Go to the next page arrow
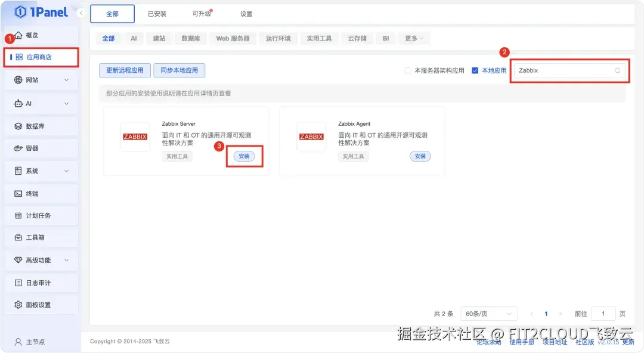The height and width of the screenshot is (353, 644). pos(560,314)
